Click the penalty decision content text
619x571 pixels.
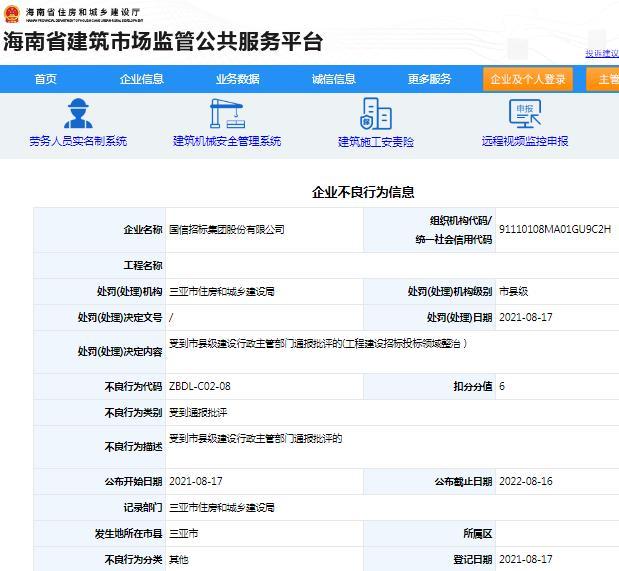pos(318,343)
